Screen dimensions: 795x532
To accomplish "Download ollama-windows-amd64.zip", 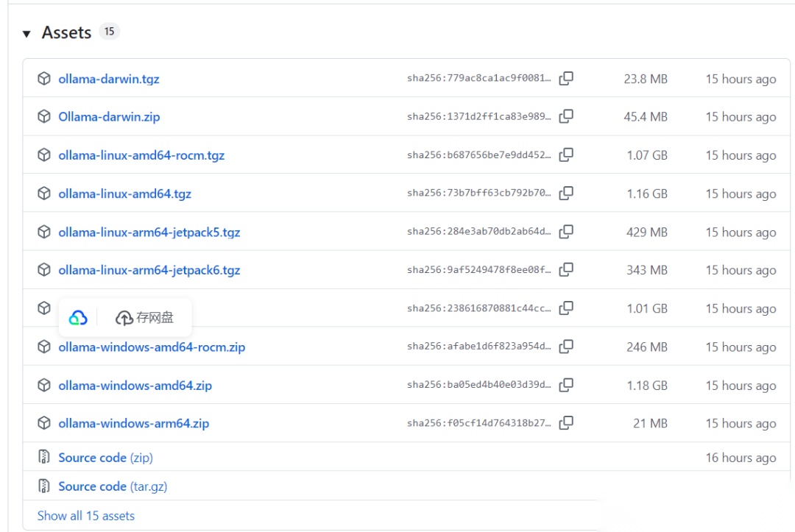I will pos(135,386).
